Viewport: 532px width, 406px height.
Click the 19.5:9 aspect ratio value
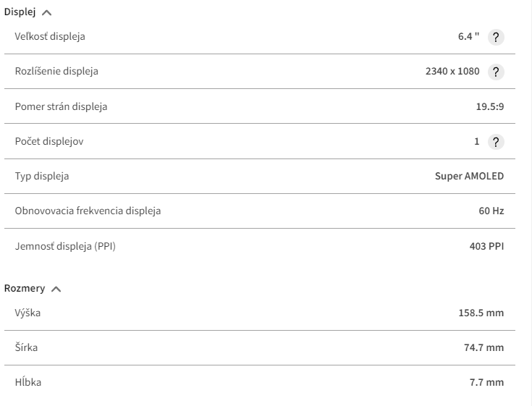tap(490, 106)
